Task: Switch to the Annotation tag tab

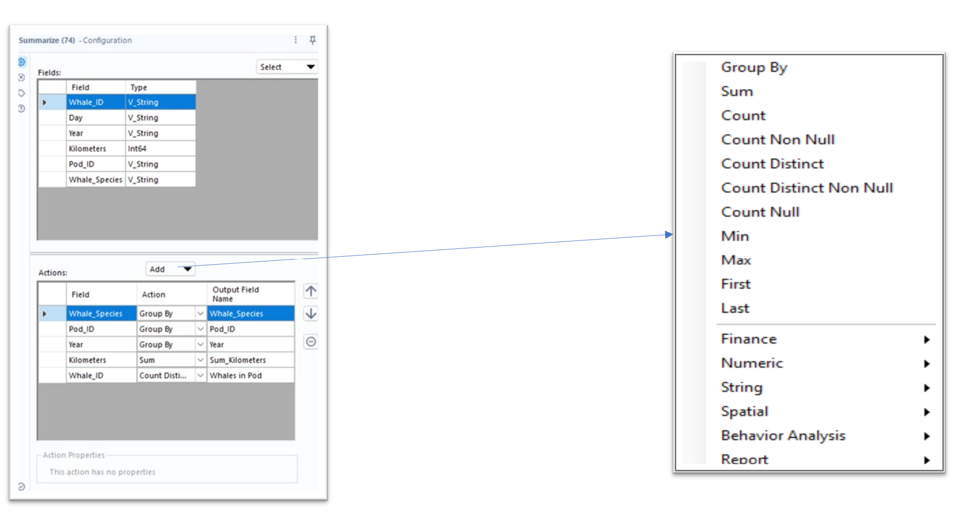Action: tap(21, 93)
